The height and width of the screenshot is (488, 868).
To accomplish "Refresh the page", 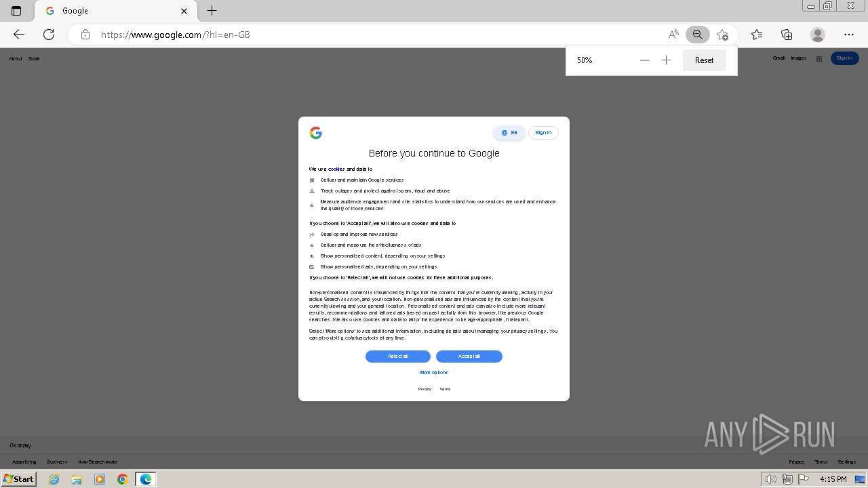I will tap(49, 35).
